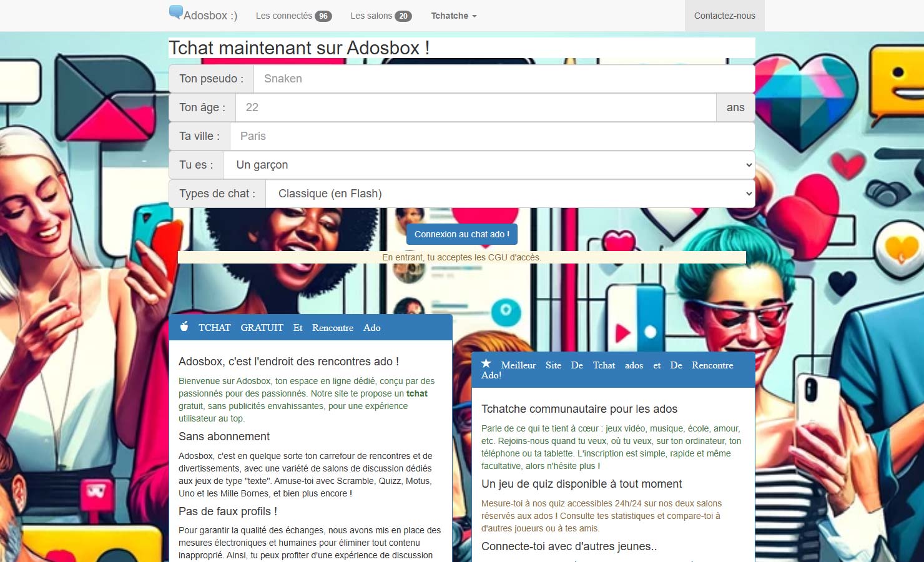Click the 'Ta ville :' field label
Viewport: 924px width, 562px height.
click(200, 136)
